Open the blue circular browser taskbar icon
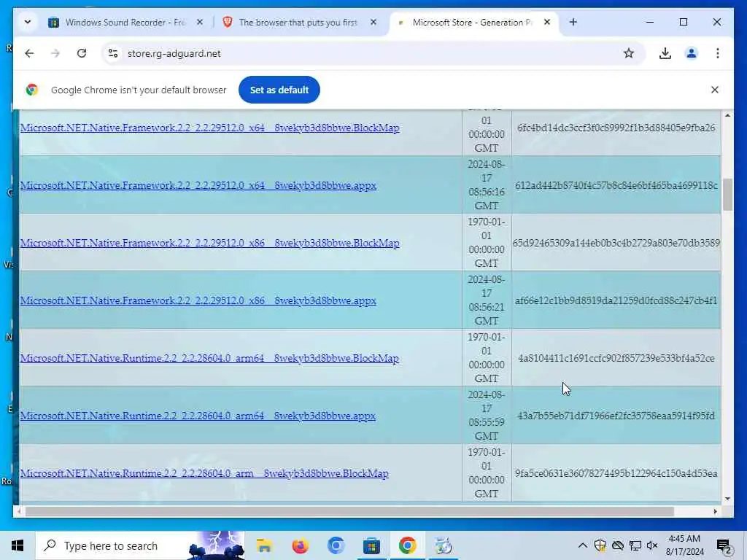Screen dimensions: 747x560 click(x=336, y=545)
